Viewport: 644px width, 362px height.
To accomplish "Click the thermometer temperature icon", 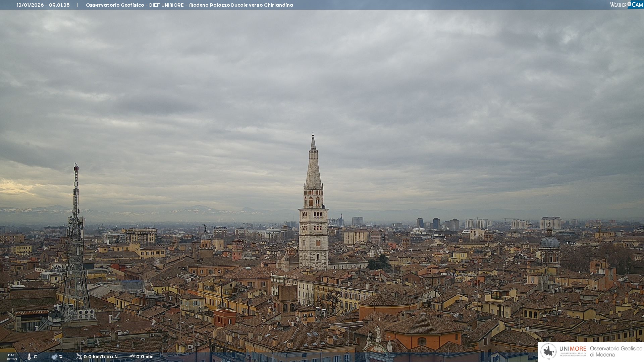I will (29, 357).
